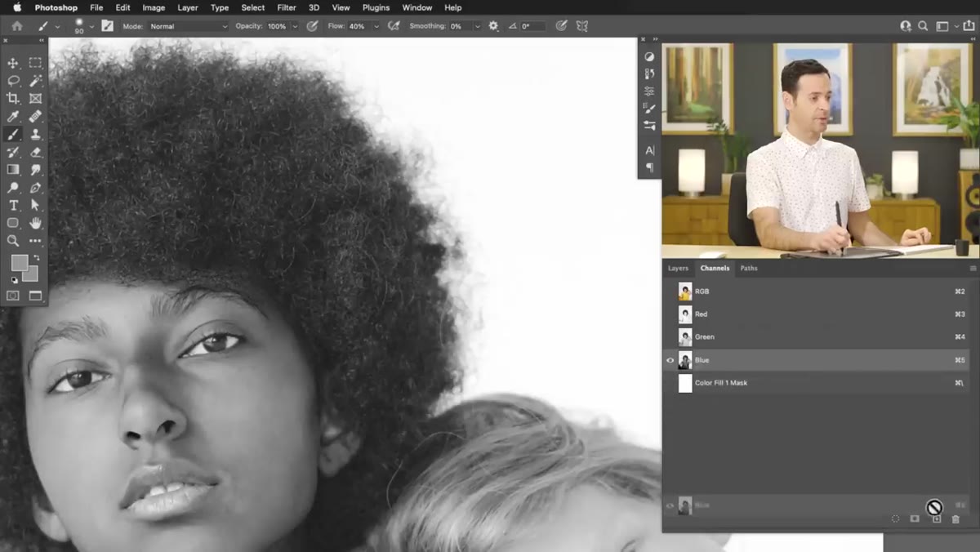Open the Brush Settings panel icon
Image resolution: width=980 pixels, height=552 pixels.
tap(649, 109)
